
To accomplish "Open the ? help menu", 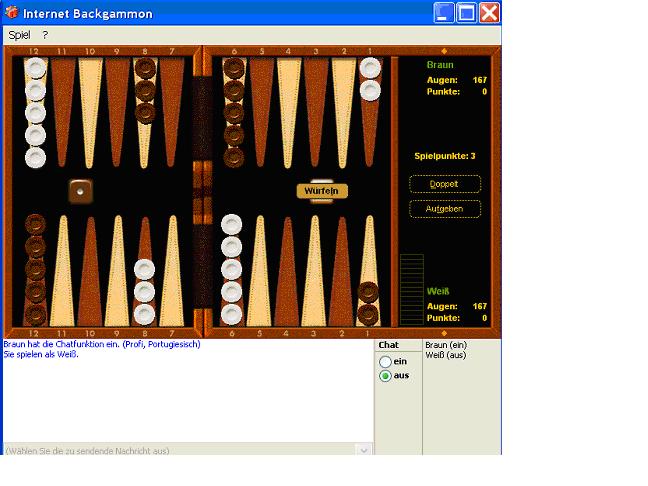I will [45, 35].
